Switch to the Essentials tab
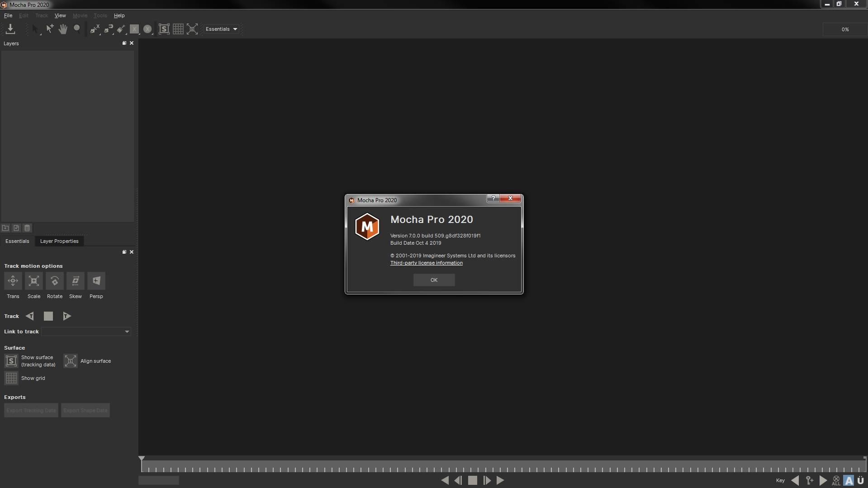The height and width of the screenshot is (488, 868). click(x=17, y=241)
